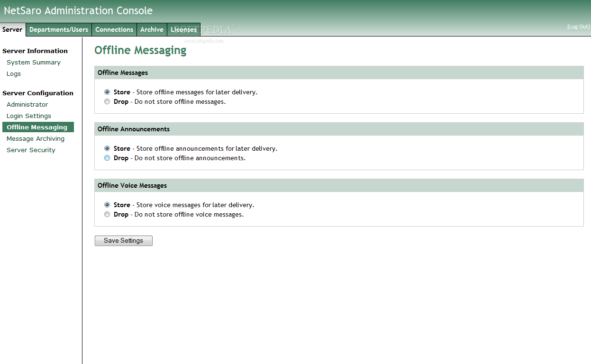
Task: Click the Server Information sidebar heading
Action: [35, 51]
